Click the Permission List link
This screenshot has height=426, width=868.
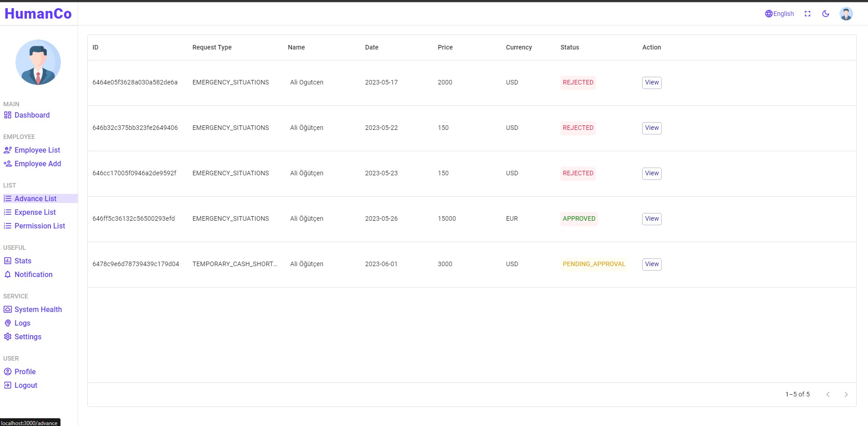click(x=40, y=226)
